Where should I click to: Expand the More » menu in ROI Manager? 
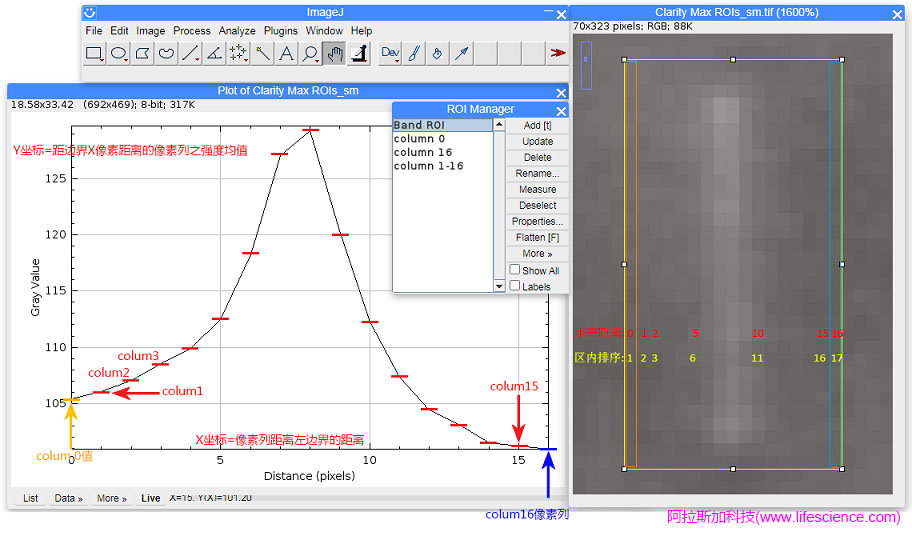click(537, 254)
